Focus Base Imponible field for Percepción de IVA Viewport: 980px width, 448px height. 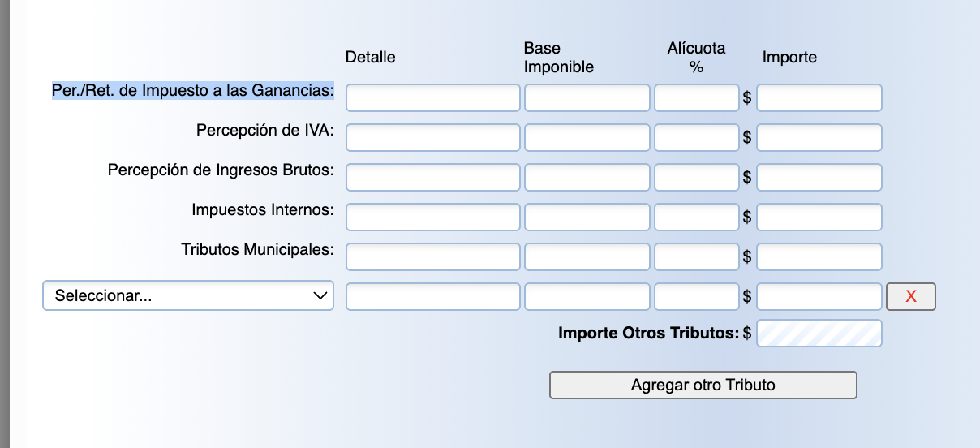point(587,138)
